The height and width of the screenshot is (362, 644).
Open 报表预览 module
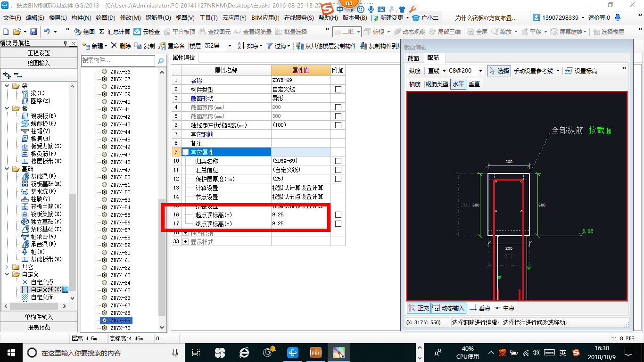click(39, 327)
